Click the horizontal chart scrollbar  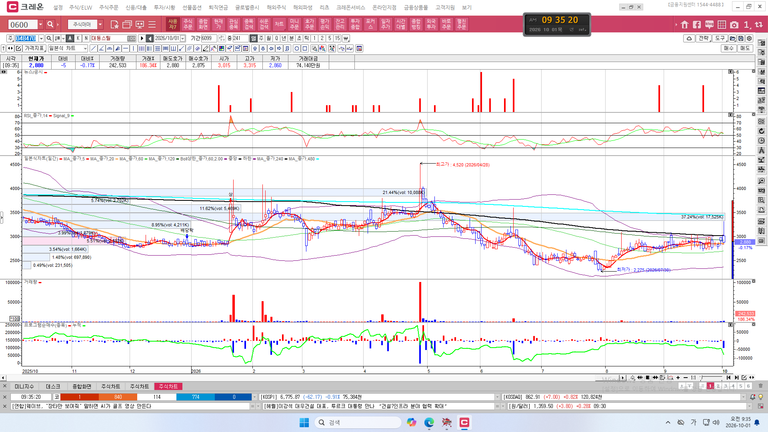click(x=313, y=378)
